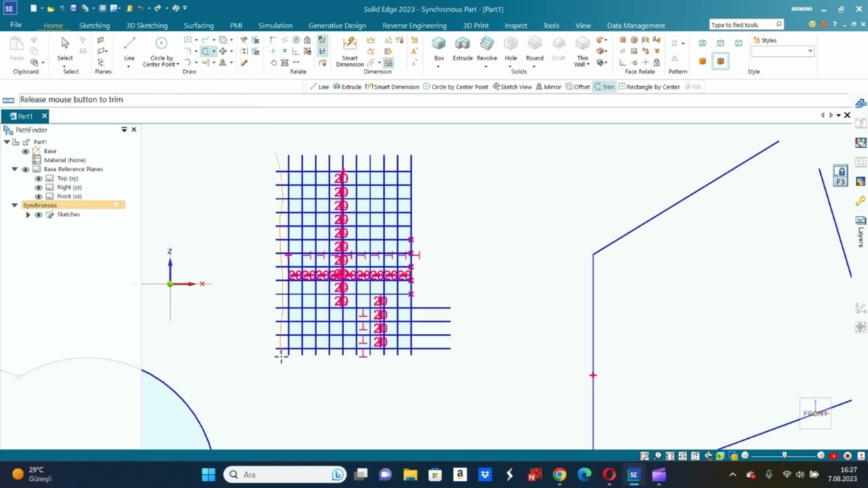This screenshot has height=488, width=868.
Task: Collapse the Base Reference Planes node
Action: [x=14, y=169]
